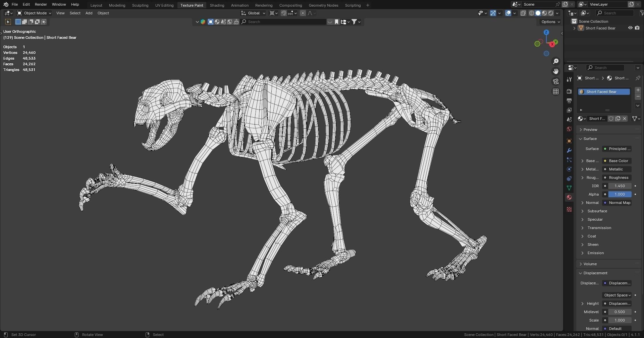Open the viewport Options dropdown
644x338 pixels.
550,22
